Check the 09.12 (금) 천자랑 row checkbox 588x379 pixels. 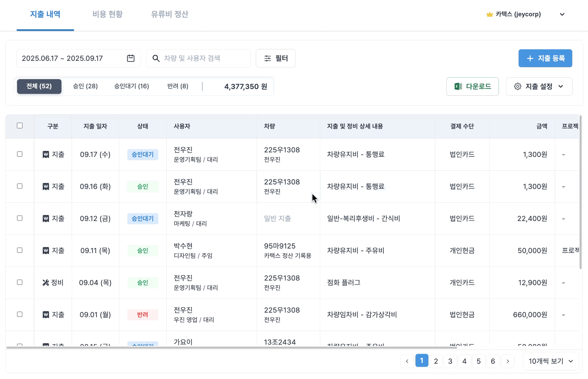click(20, 218)
